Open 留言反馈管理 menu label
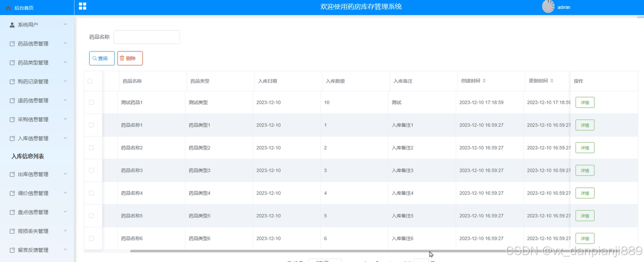The image size is (644, 262). [x=33, y=250]
